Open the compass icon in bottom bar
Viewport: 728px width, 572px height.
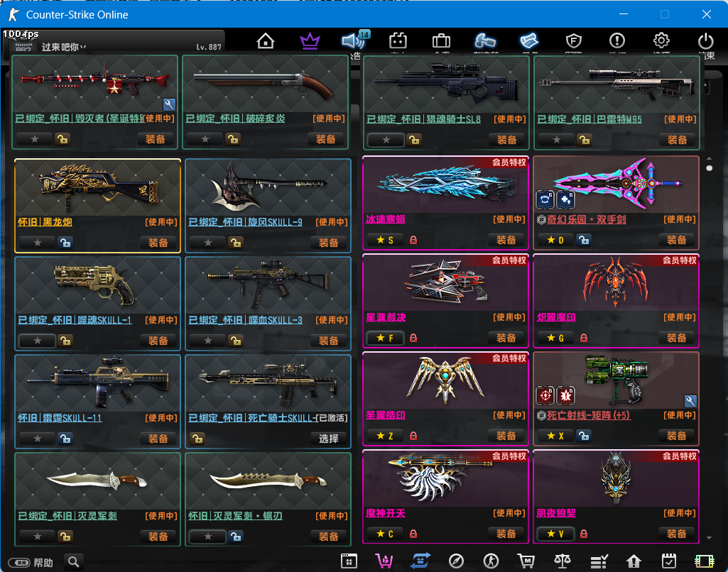click(x=456, y=561)
